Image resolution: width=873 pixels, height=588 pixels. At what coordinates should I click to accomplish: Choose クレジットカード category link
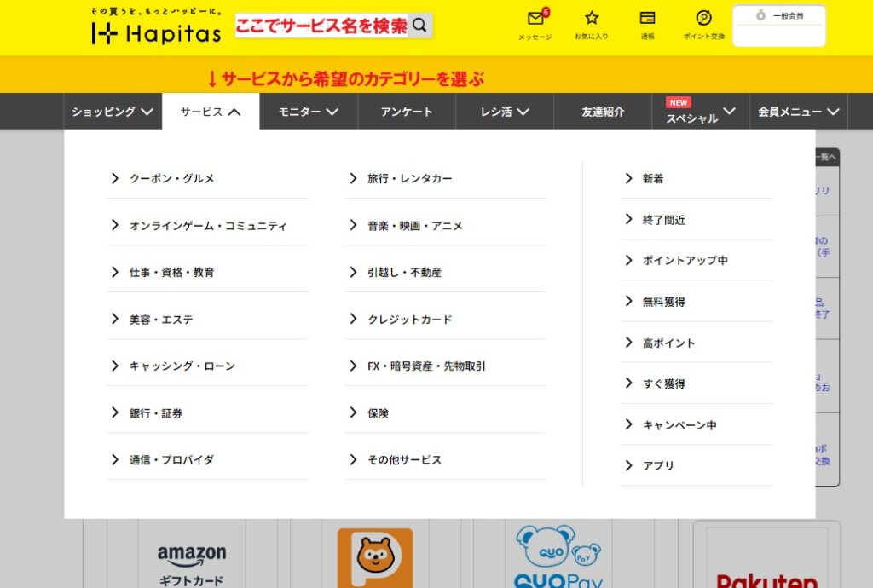point(409,320)
